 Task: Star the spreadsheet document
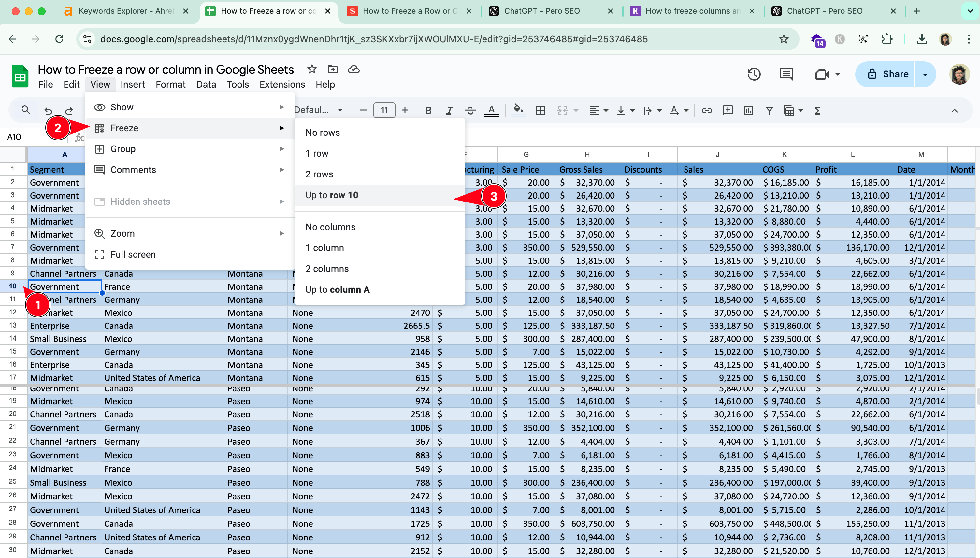(x=312, y=69)
